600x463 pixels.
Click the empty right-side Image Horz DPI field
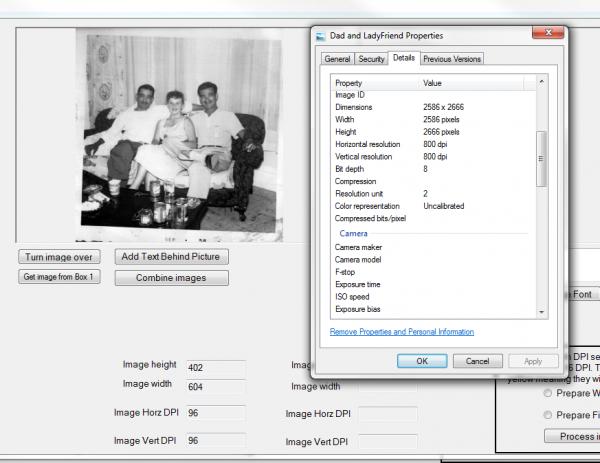pyautogui.click(x=388, y=414)
